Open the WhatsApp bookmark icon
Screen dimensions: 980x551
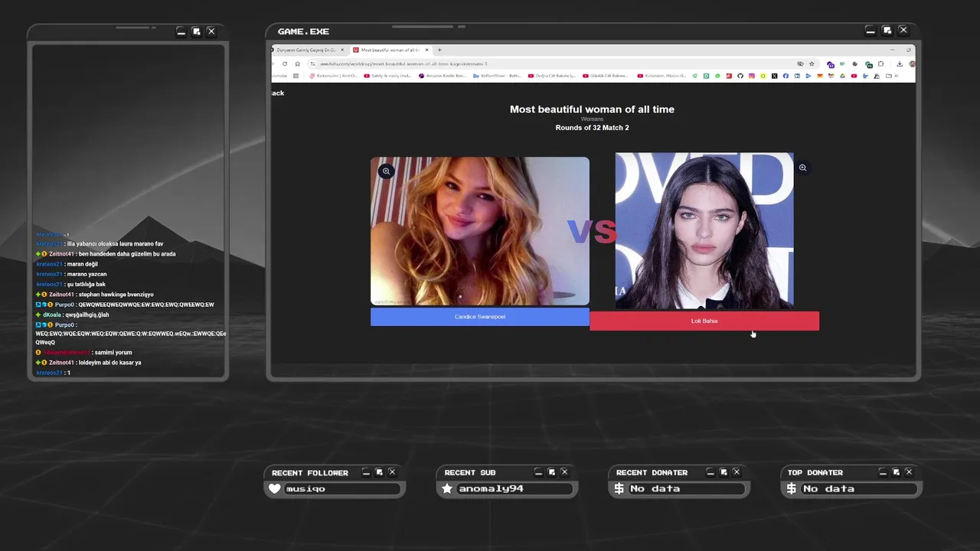[x=717, y=76]
